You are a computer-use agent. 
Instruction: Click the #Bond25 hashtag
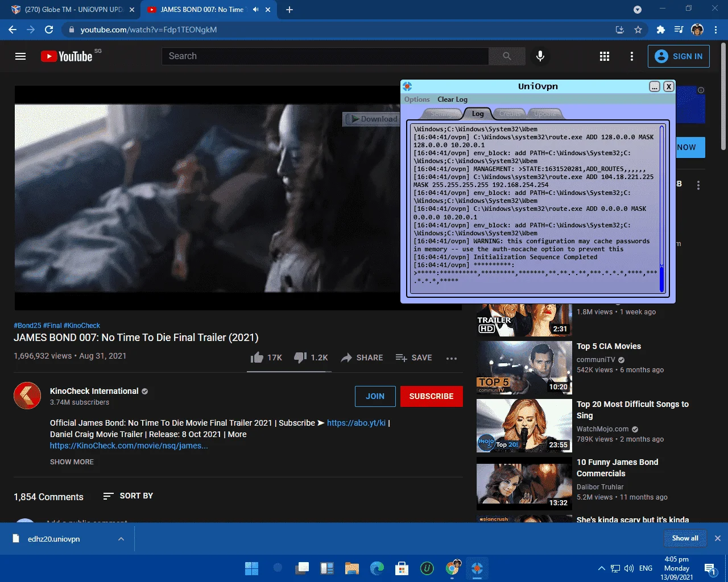27,326
